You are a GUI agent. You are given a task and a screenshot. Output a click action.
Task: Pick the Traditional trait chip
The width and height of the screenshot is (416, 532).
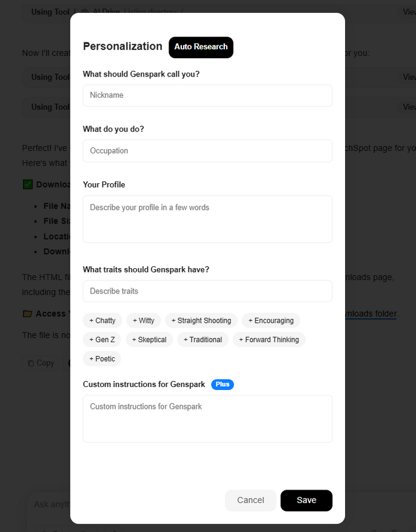click(x=203, y=340)
